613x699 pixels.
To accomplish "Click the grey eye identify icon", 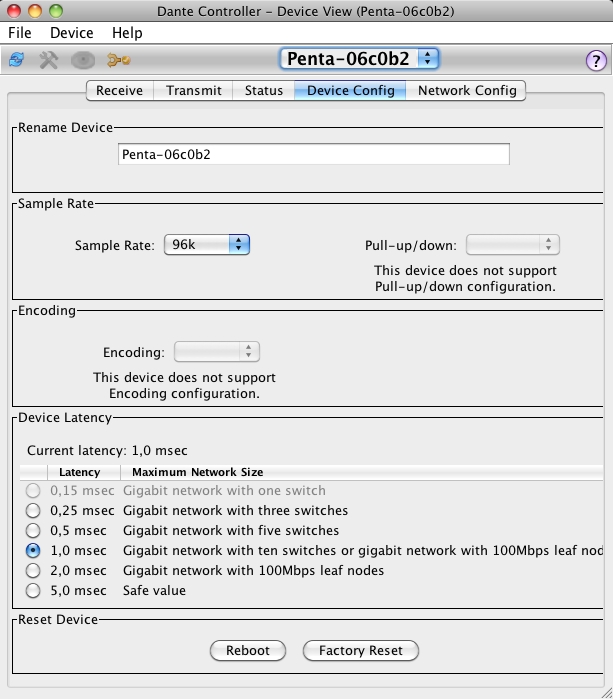I will (x=84, y=60).
